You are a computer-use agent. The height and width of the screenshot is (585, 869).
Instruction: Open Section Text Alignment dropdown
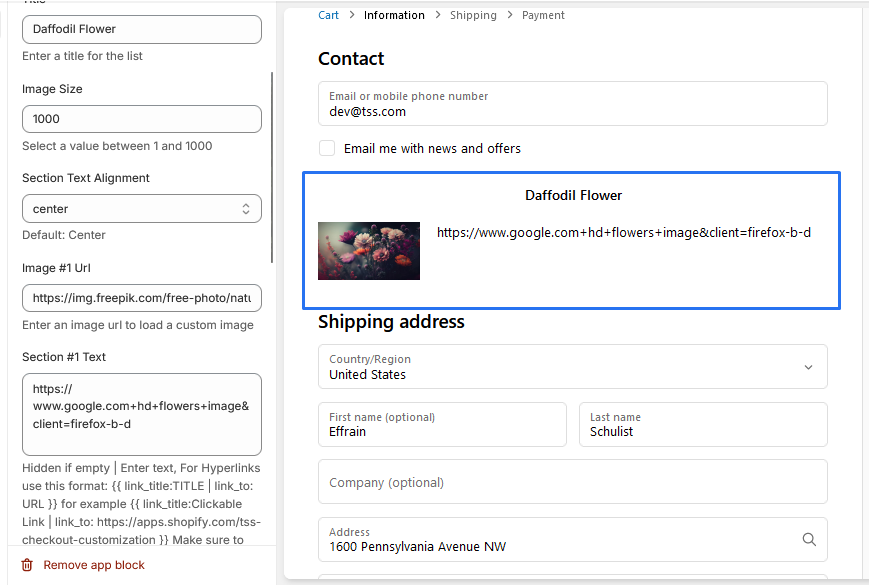141,209
